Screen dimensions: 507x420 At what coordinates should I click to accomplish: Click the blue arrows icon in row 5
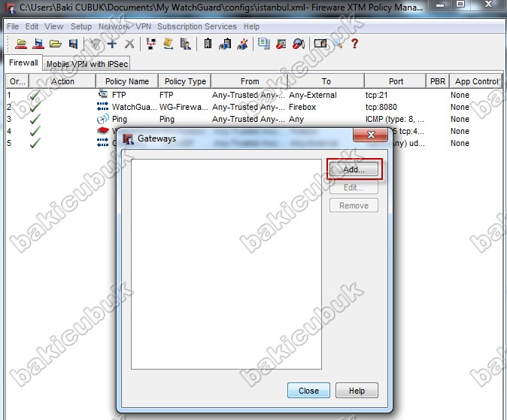[x=103, y=142]
